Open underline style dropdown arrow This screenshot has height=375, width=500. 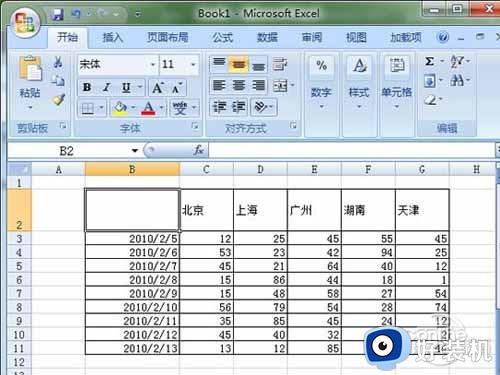coord(140,87)
